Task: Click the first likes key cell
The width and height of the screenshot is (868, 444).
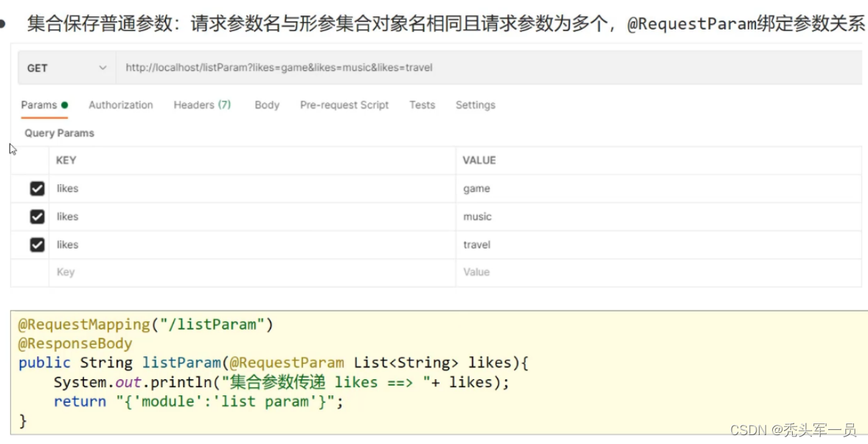Action: coord(251,189)
